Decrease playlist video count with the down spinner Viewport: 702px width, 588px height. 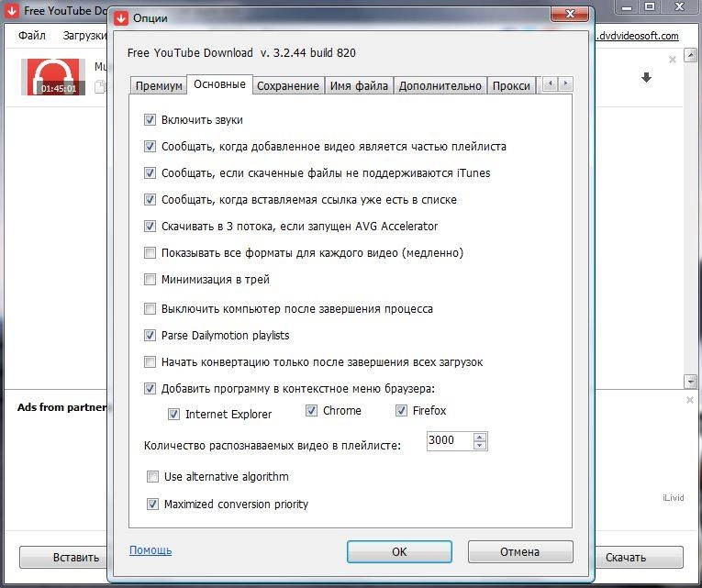pos(480,445)
